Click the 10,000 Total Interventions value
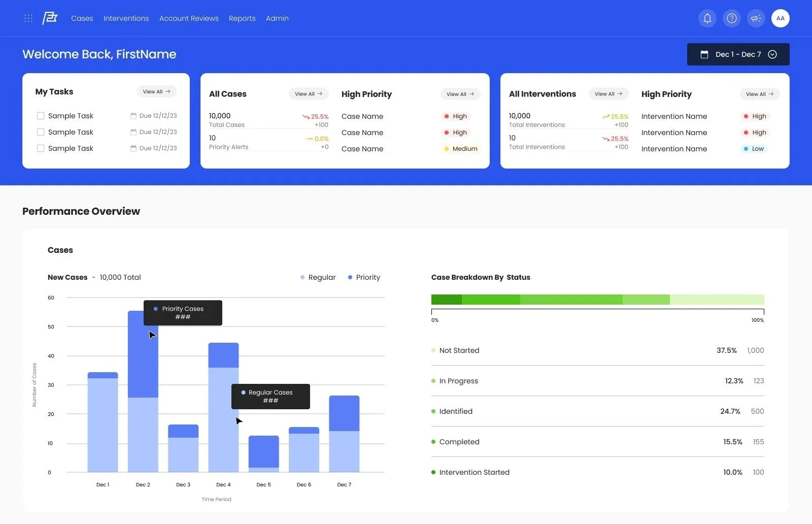812x524 pixels. tap(520, 116)
